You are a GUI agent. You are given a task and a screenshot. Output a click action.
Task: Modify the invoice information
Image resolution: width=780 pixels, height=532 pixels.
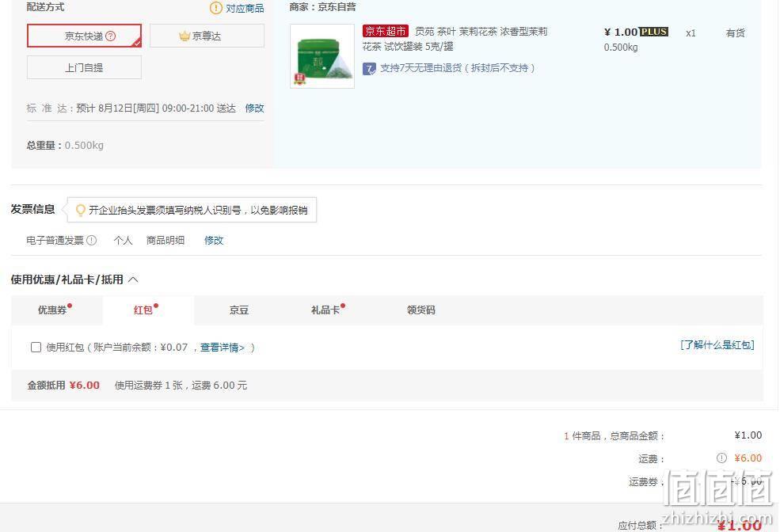point(213,240)
